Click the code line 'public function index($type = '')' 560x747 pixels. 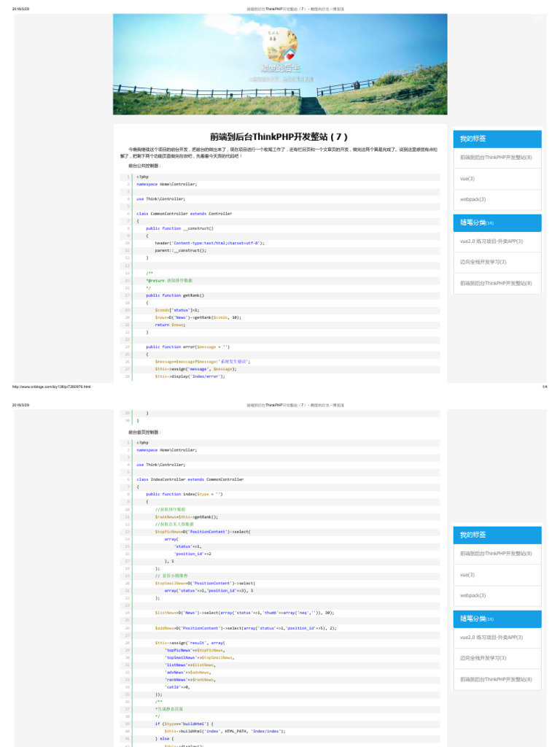(x=184, y=494)
